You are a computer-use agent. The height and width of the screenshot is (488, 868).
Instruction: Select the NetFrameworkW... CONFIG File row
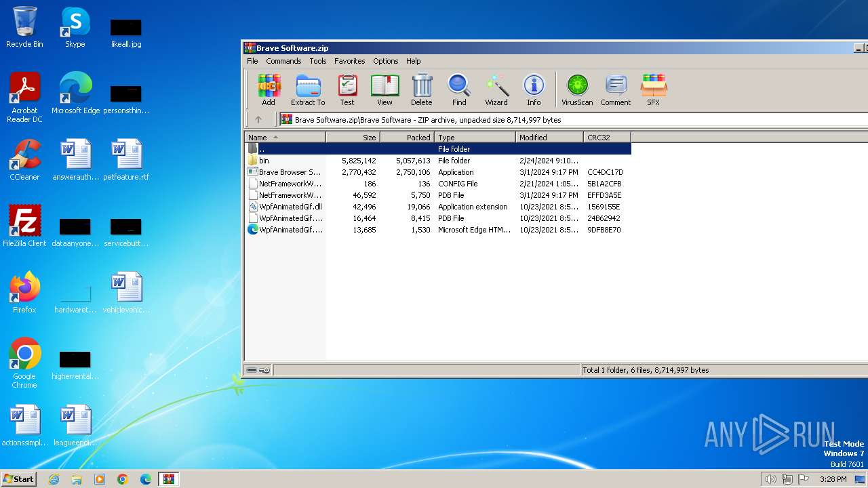438,184
